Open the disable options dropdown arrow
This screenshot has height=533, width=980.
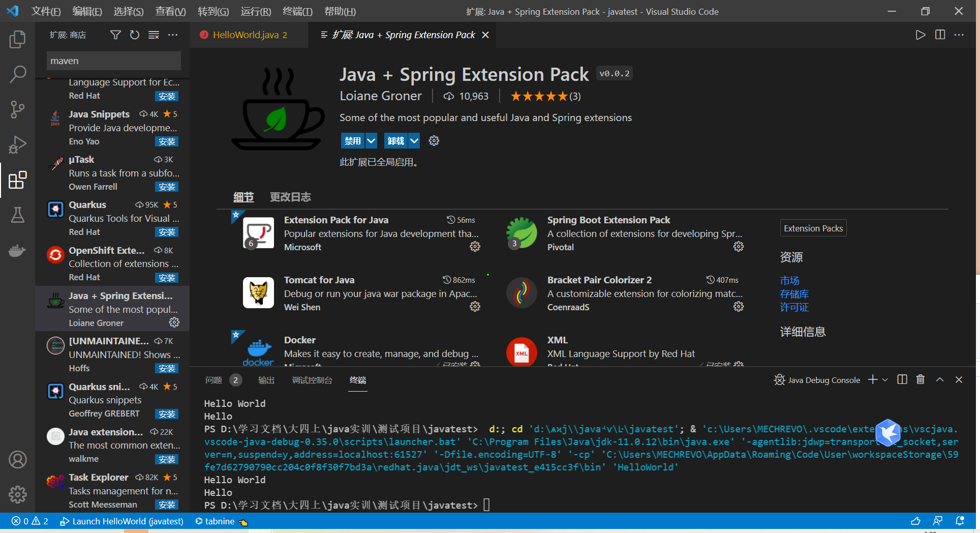point(371,140)
